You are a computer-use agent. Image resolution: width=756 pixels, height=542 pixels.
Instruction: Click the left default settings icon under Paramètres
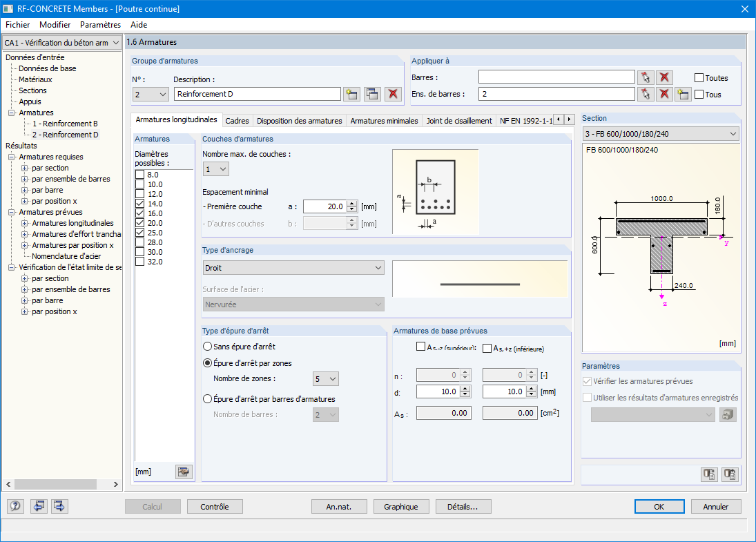(x=709, y=474)
